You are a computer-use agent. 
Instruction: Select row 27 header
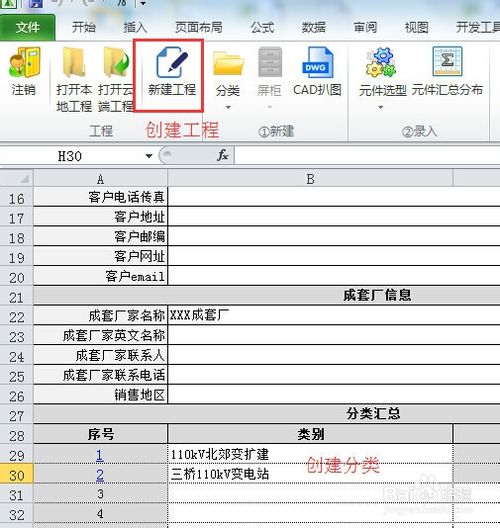(x=16, y=416)
